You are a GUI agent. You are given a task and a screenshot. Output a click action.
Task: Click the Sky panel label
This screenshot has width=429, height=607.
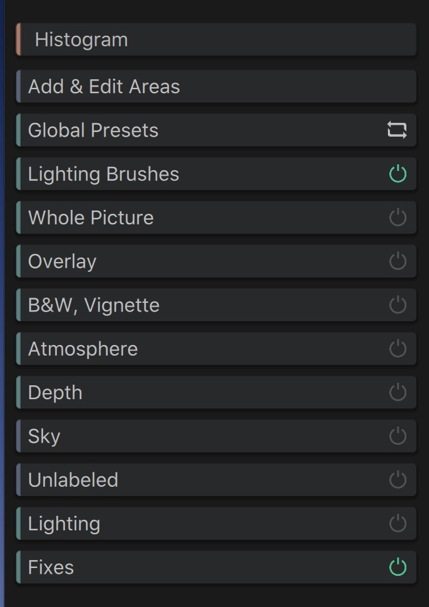(44, 437)
